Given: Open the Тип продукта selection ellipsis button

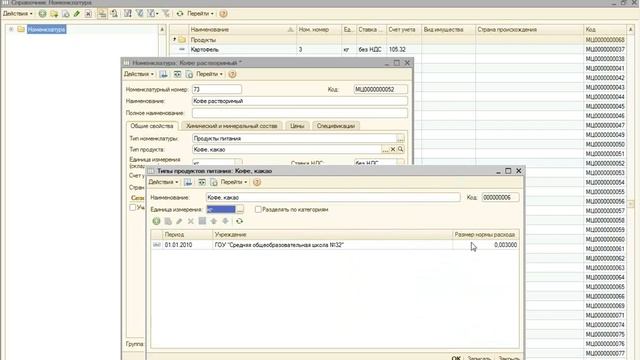Looking at the screenshot, I should click(x=385, y=149).
